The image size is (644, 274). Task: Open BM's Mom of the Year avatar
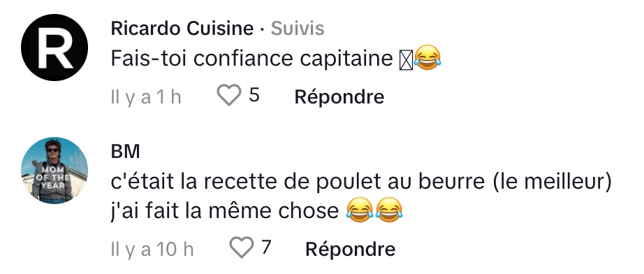coord(54,171)
